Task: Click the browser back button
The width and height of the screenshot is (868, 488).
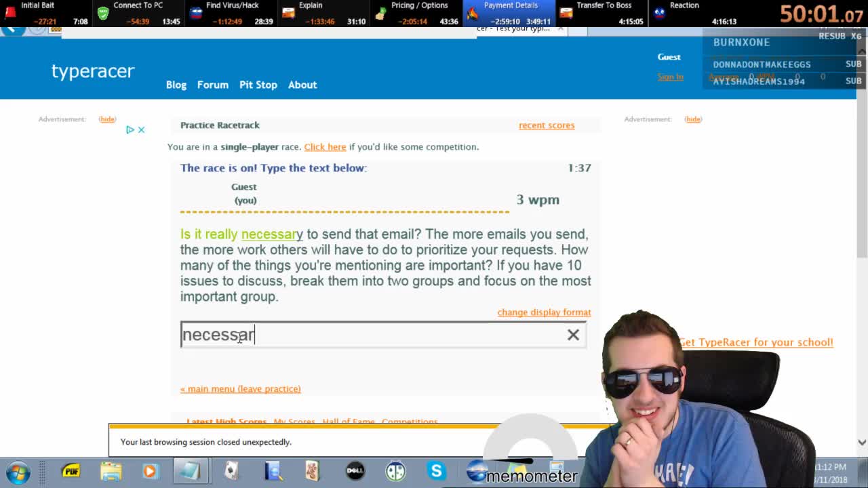Action: [x=12, y=30]
